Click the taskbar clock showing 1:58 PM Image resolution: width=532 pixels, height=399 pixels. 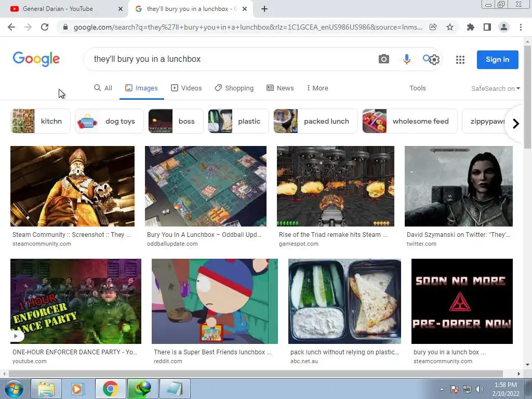click(506, 389)
